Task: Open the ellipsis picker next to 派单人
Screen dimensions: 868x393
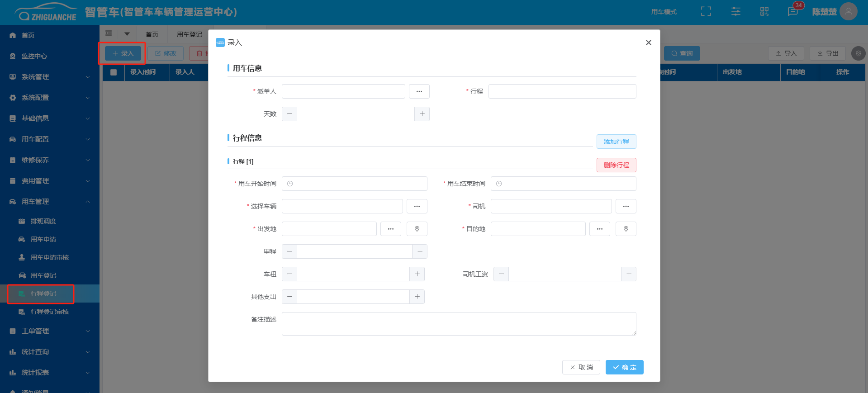Action: click(x=419, y=91)
